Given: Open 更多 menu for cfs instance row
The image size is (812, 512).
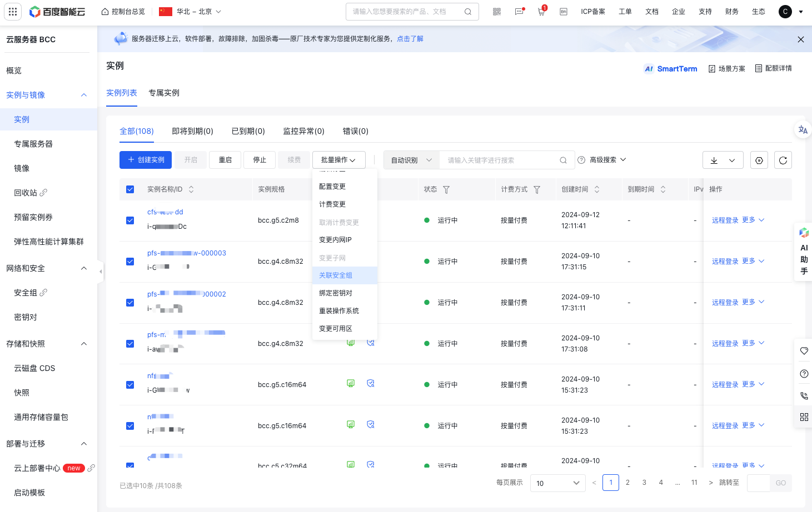Looking at the screenshot, I should coord(753,220).
